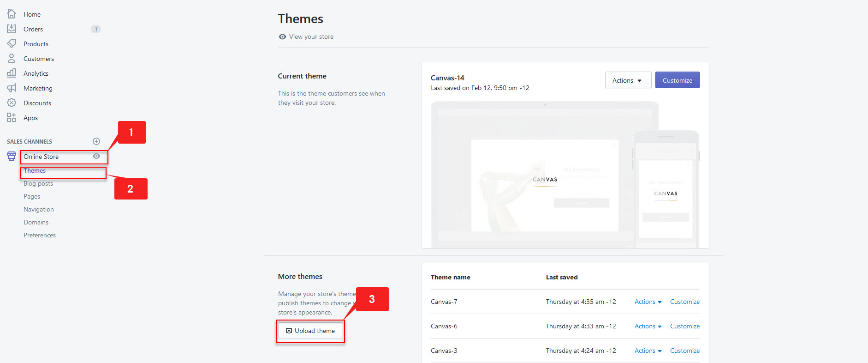Open Home in the sidebar
The image size is (868, 363).
(x=32, y=14)
